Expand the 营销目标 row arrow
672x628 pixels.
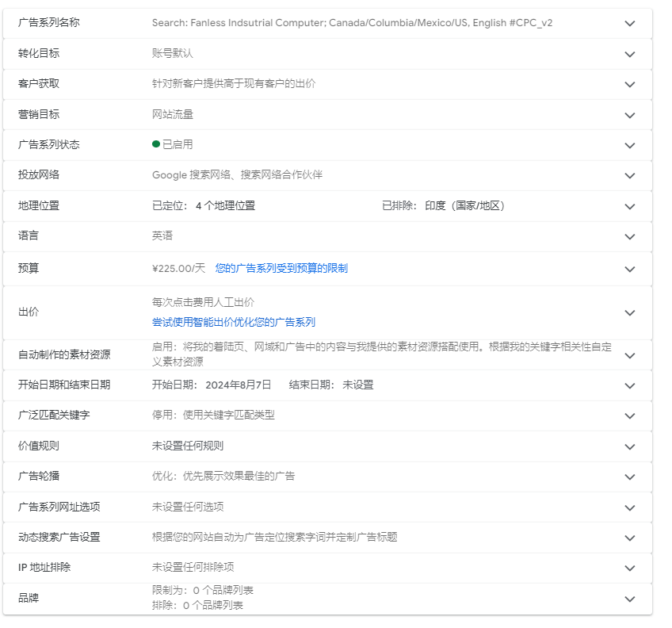(630, 115)
